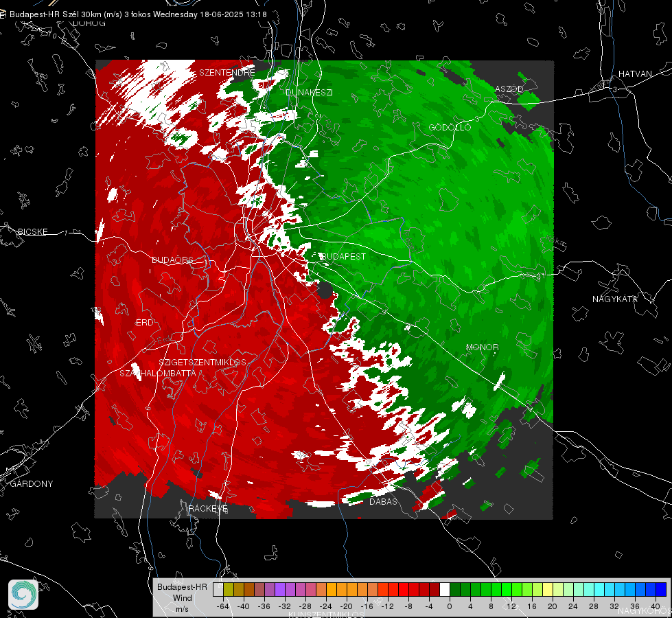Click the pale yellow swatch above 20
Image resolution: width=672 pixels, height=618 pixels.
coord(548,589)
